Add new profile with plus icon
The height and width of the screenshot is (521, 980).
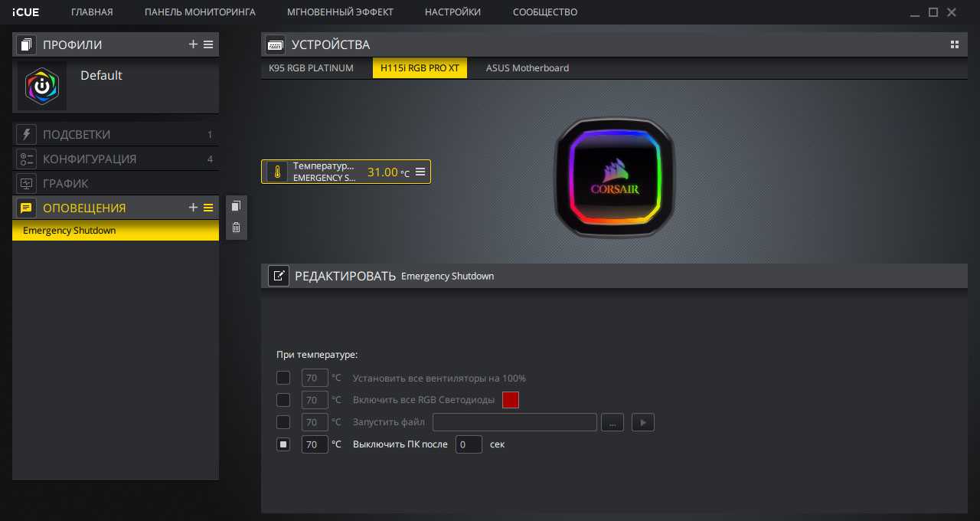[193, 44]
